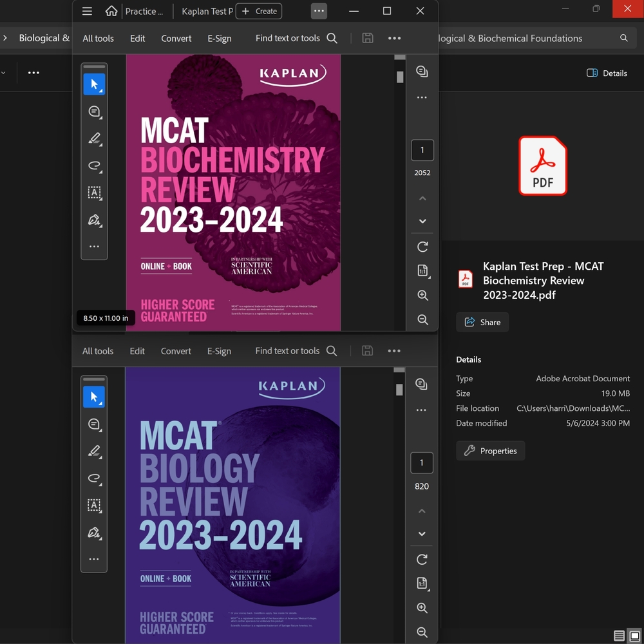Open more options ellipsis in lower Acrobat toolbar
Viewport: 644px width, 644px height.
[x=394, y=351]
